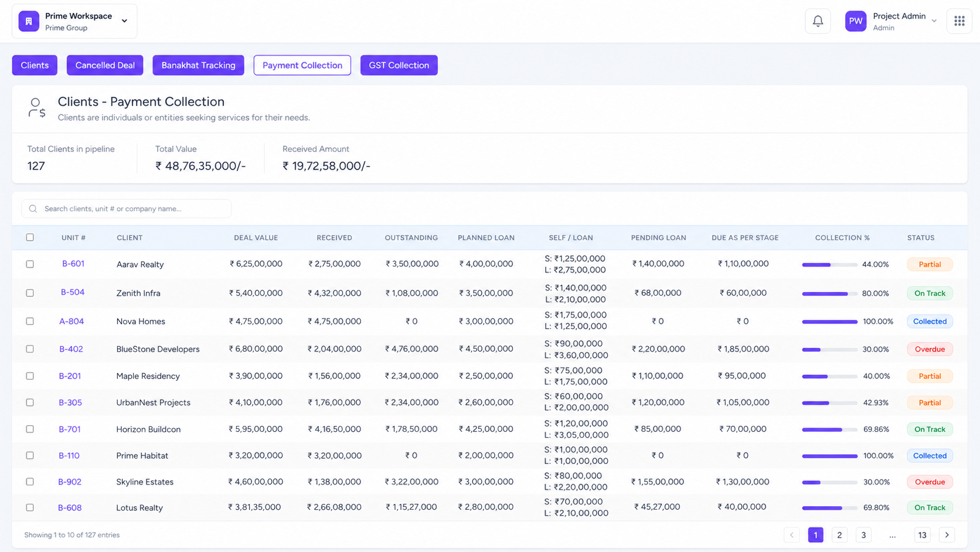
Task: Click Zenith Infra 80.00% collection bar
Action: [x=829, y=293]
